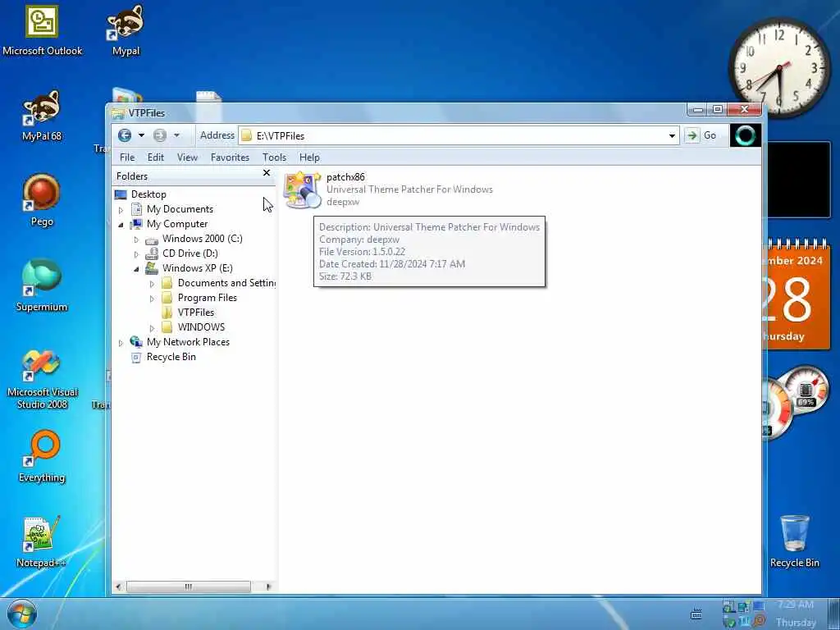Select My Documents in folder tree

click(x=180, y=209)
